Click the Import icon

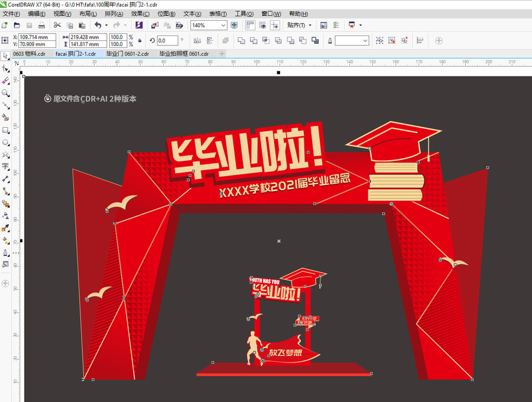[x=155, y=25]
